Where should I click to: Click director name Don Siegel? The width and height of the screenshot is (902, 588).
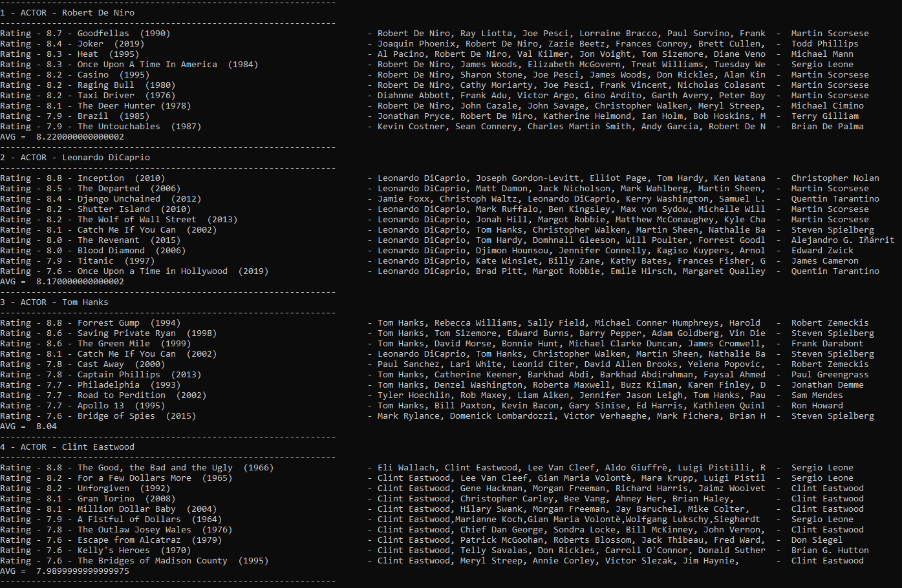coord(817,540)
